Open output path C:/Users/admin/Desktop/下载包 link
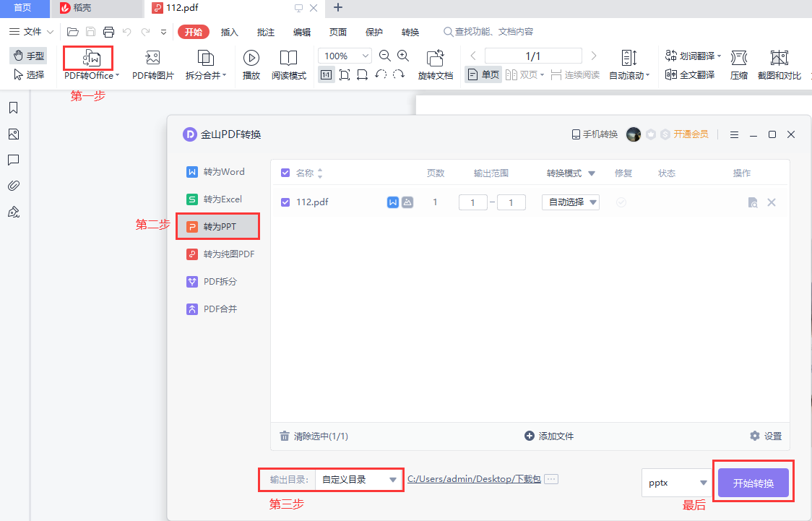This screenshot has width=812, height=521. click(474, 479)
